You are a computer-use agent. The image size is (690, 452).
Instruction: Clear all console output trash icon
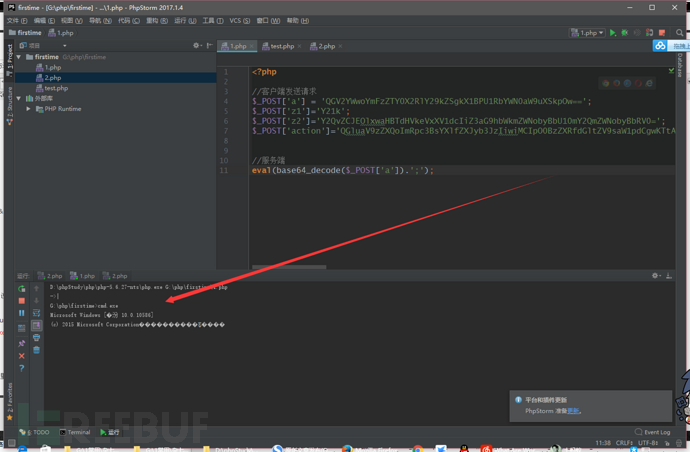[x=37, y=350]
